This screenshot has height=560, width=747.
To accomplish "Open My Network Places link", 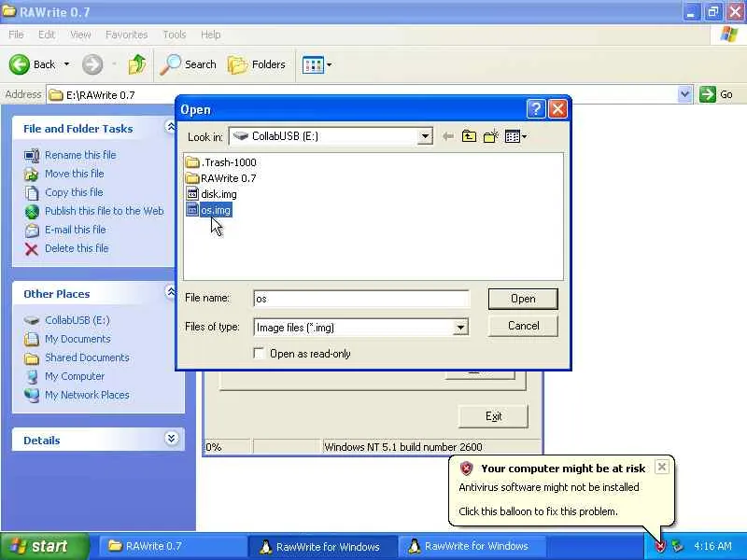I will point(87,395).
